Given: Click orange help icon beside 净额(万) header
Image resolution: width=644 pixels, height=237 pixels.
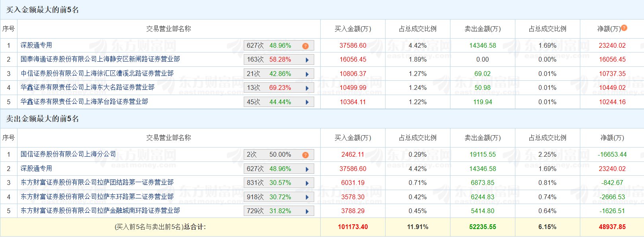Looking at the screenshot, I should click(x=624, y=28).
